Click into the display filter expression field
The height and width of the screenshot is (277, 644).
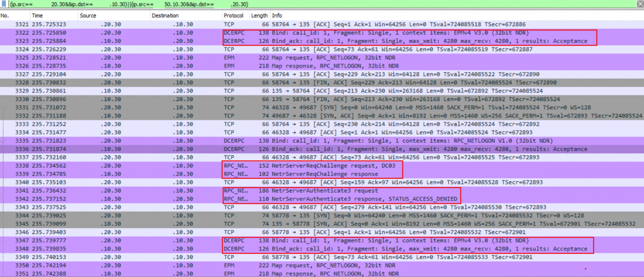[322, 4]
